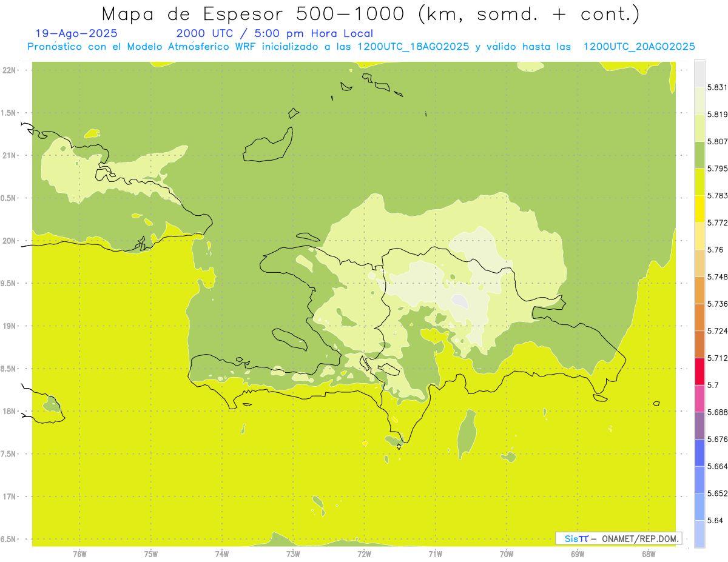The height and width of the screenshot is (562, 728).
Task: Click the legend value "5.664"
Action: tap(717, 466)
